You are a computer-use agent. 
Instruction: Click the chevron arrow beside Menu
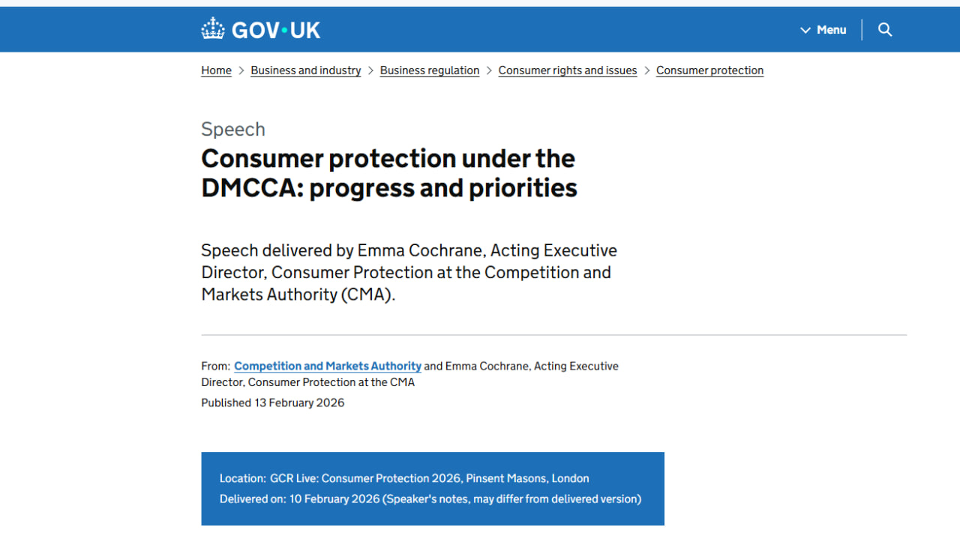pos(805,30)
